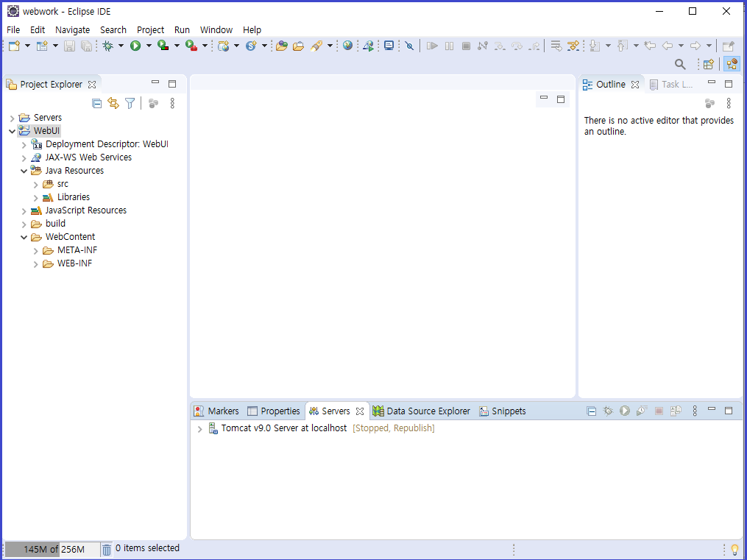Click the heap memory usage bar
This screenshot has height=560, width=747.
(x=52, y=550)
